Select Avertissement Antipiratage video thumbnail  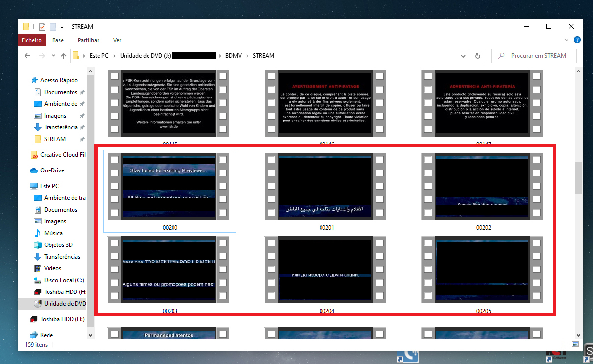pos(326,103)
